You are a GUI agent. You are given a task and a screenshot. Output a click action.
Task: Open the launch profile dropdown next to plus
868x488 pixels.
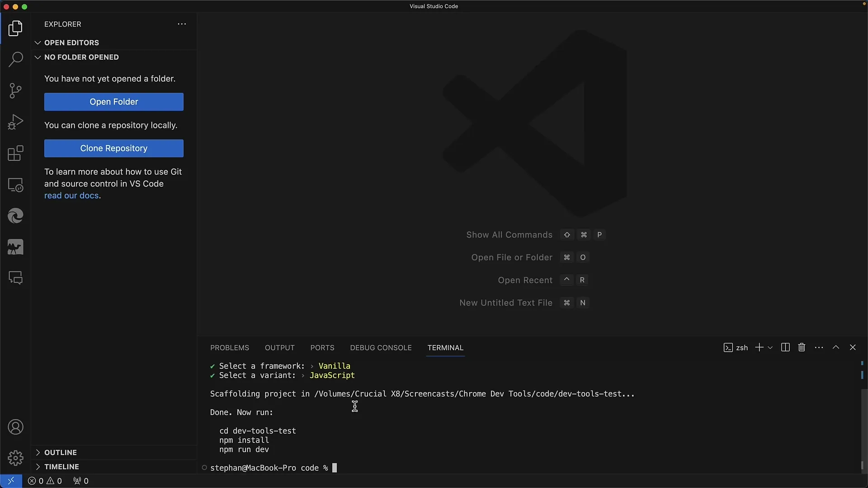[x=770, y=347]
